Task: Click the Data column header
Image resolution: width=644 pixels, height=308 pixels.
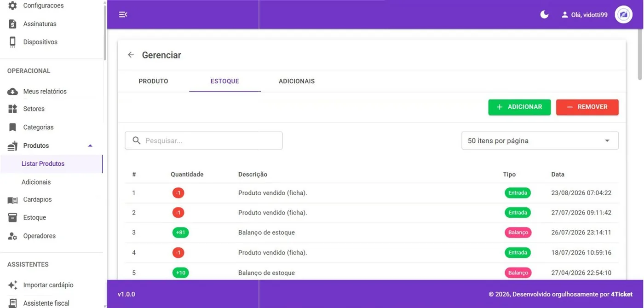Action: coord(558,174)
